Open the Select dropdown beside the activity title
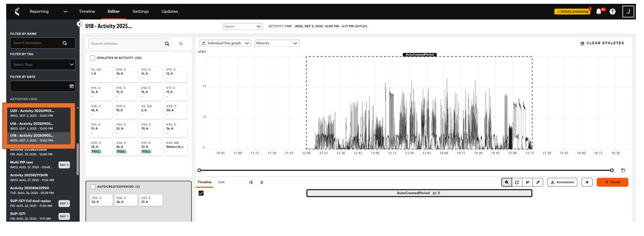This screenshot has width=644, height=236. click(243, 26)
